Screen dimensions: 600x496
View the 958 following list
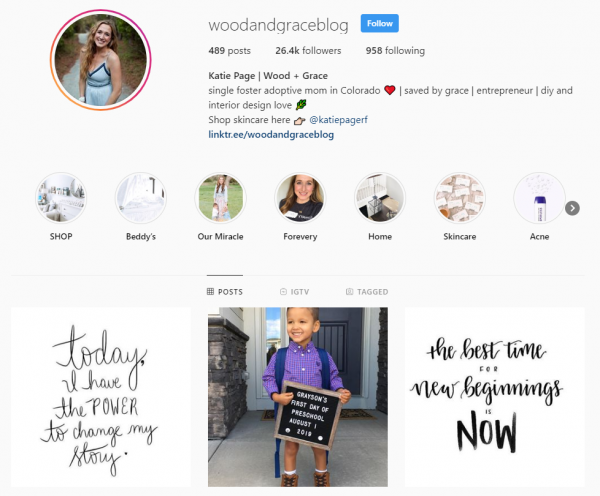coord(395,51)
